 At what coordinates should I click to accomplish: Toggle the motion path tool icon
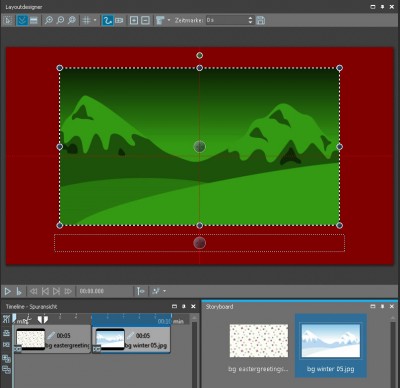point(107,20)
